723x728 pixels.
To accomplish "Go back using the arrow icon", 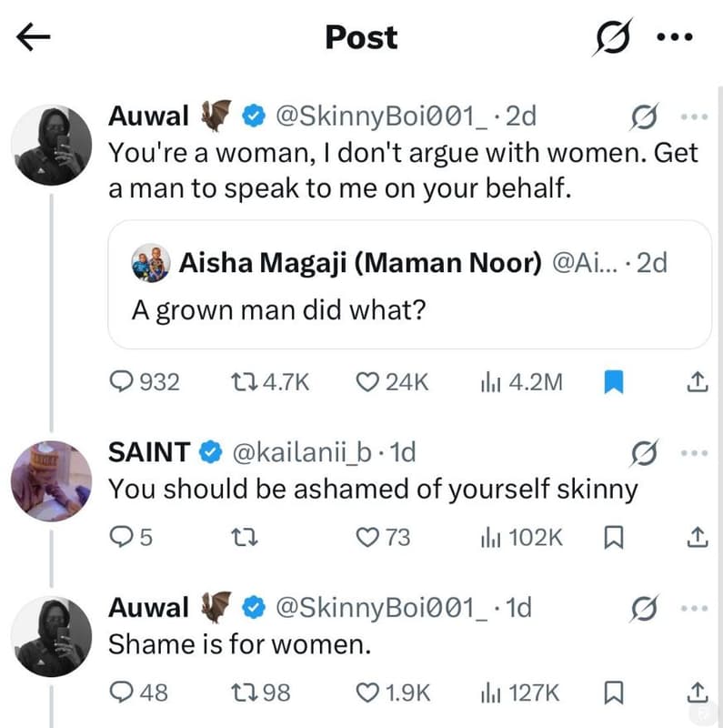I will point(33,36).
